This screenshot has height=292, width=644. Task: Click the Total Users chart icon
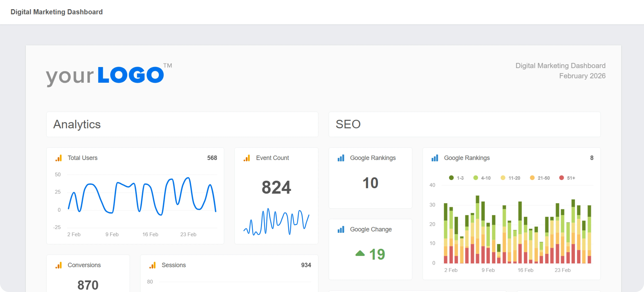tap(58, 158)
